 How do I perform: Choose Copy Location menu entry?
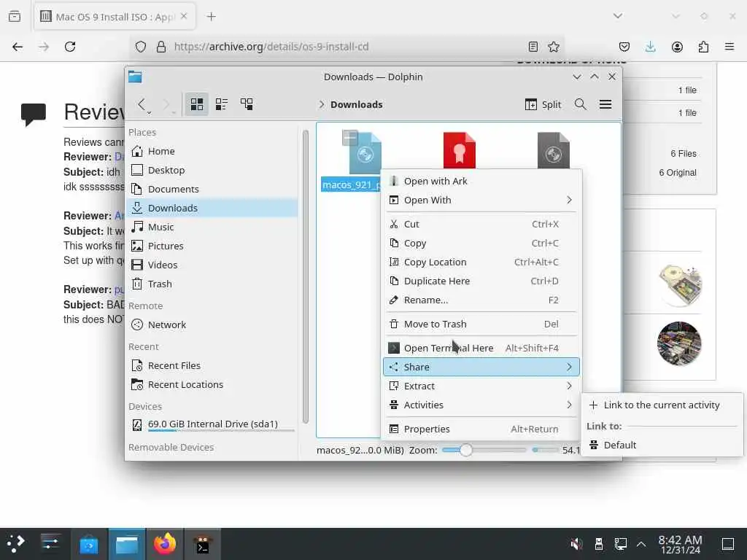(x=481, y=262)
